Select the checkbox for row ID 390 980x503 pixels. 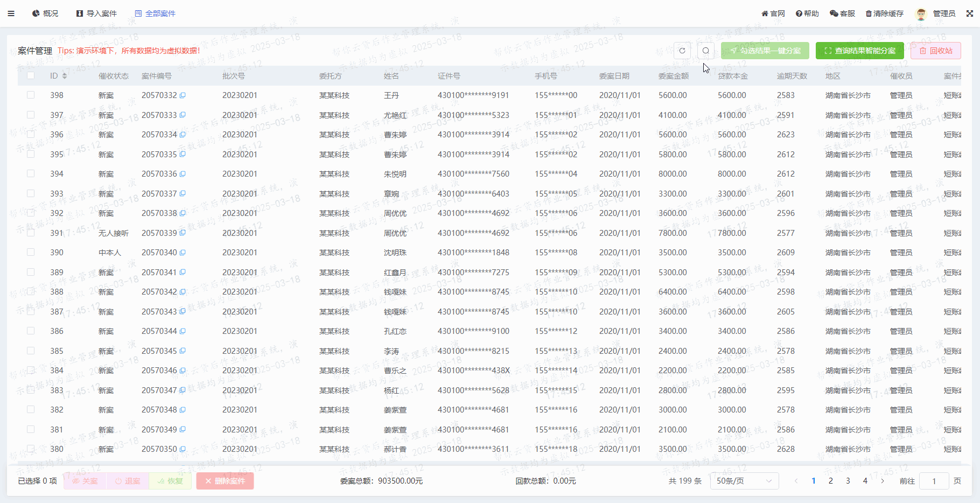31,252
